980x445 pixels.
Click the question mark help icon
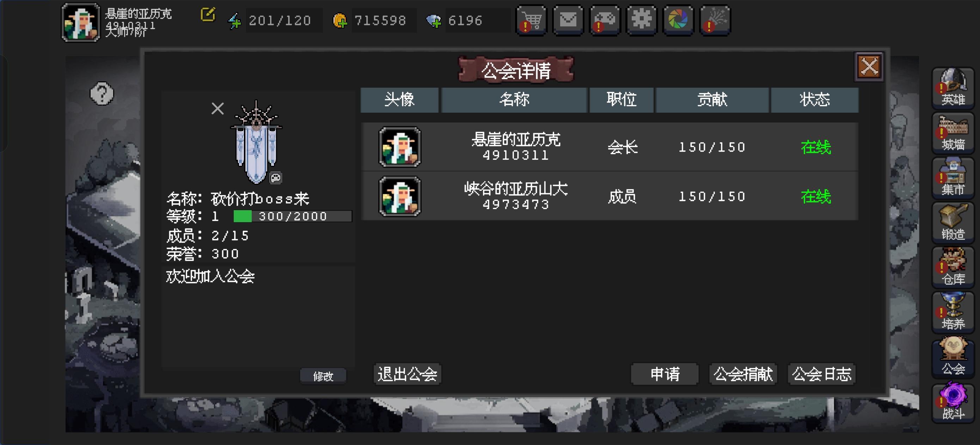click(102, 94)
